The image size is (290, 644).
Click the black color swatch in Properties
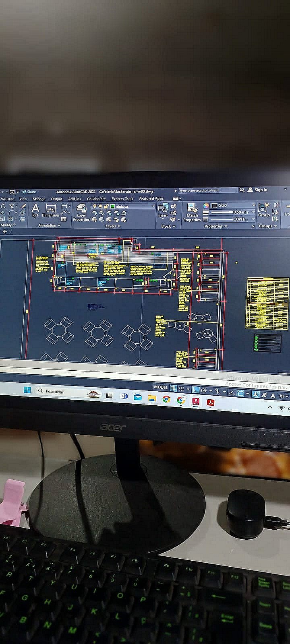pyautogui.click(x=214, y=205)
